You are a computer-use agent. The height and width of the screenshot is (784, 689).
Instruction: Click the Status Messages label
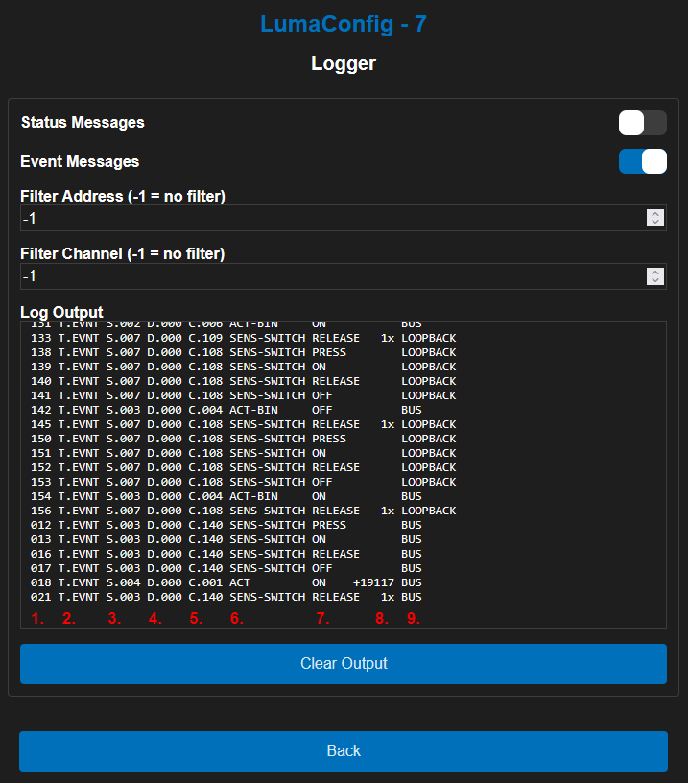[x=83, y=123]
